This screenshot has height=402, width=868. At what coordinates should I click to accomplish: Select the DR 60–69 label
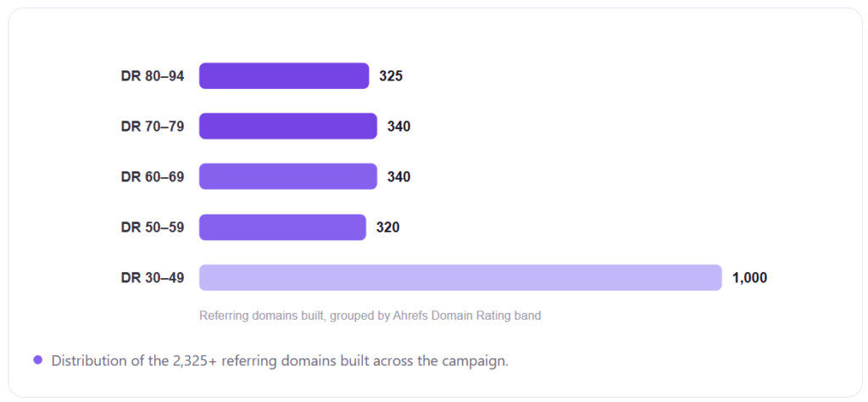(x=153, y=177)
